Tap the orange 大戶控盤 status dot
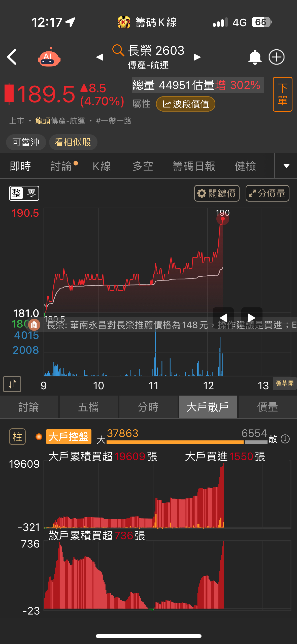The height and width of the screenshot is (644, 297). pyautogui.click(x=39, y=437)
